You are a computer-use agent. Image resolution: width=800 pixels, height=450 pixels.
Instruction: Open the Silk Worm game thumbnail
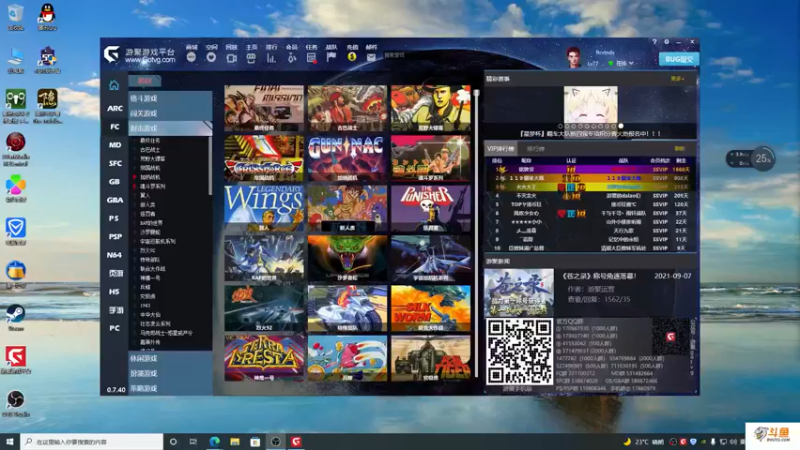(431, 308)
